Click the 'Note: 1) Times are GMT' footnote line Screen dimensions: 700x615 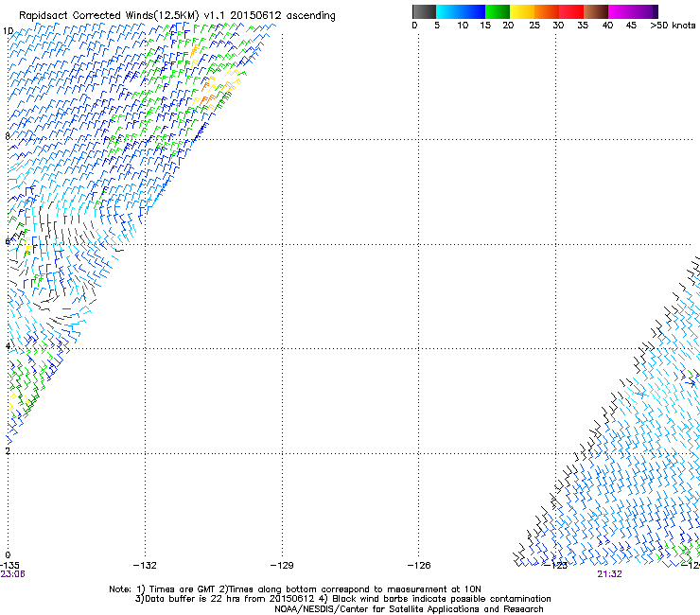pos(295,589)
